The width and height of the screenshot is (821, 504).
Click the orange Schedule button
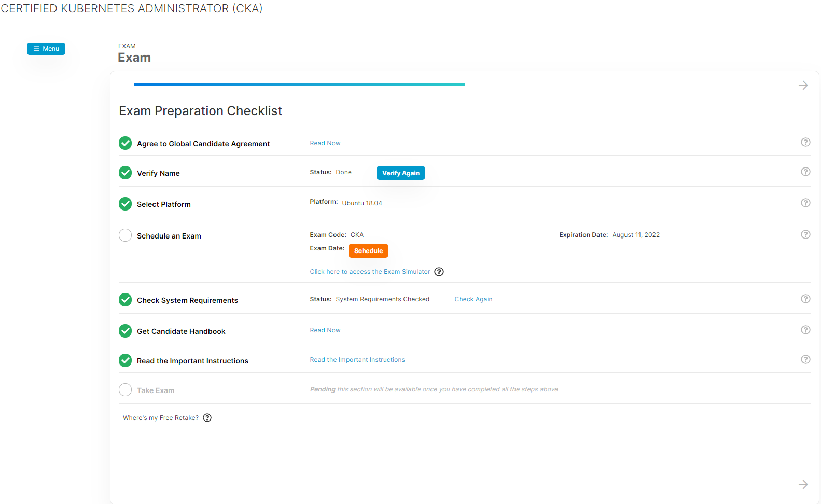click(x=368, y=251)
